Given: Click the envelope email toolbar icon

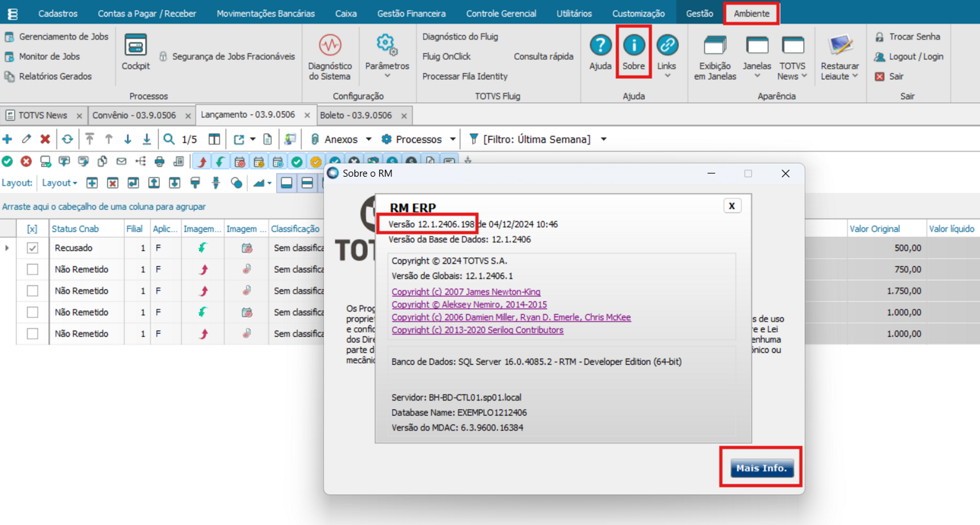Looking at the screenshot, I should pyautogui.click(x=121, y=162).
